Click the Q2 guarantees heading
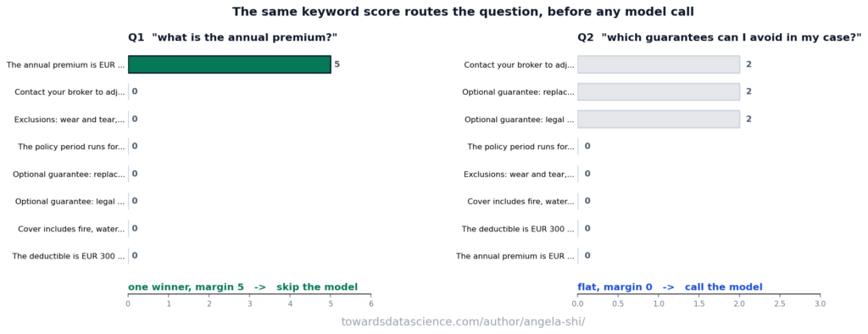This screenshot has height=334, width=868. click(719, 37)
